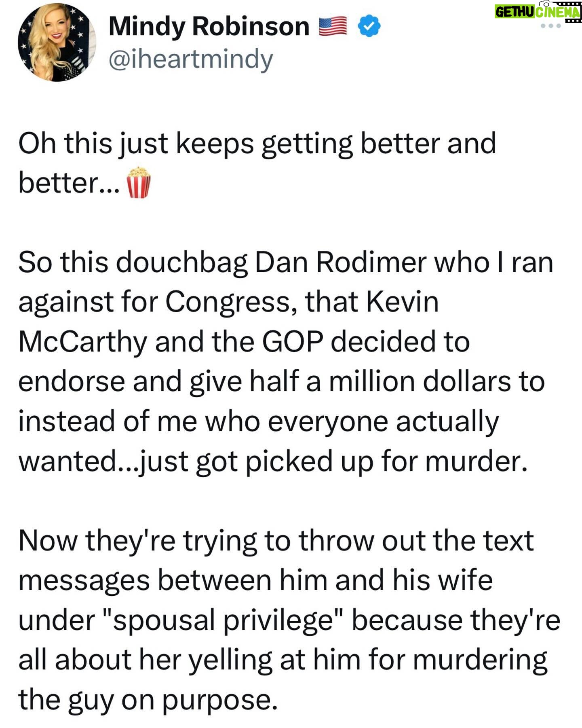Viewport: 582px width, 728px height.
Task: Click the CINEMA film strip watermark
Action: (x=559, y=12)
